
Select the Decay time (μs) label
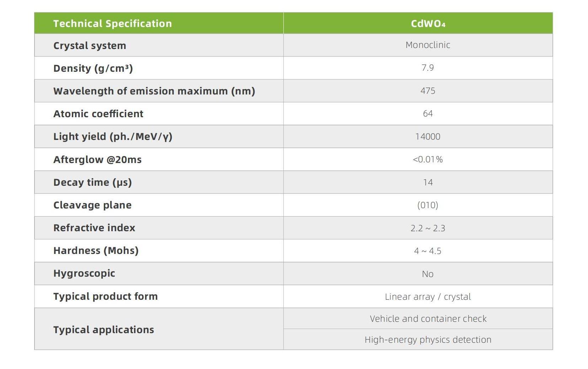[x=92, y=182]
